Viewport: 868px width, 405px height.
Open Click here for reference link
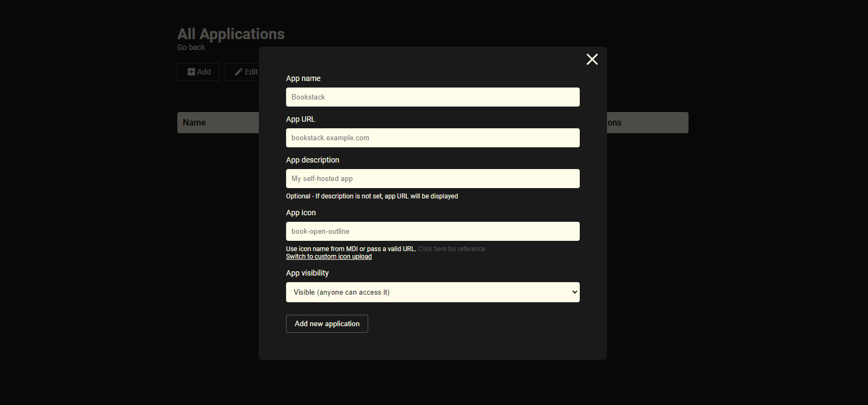point(451,249)
